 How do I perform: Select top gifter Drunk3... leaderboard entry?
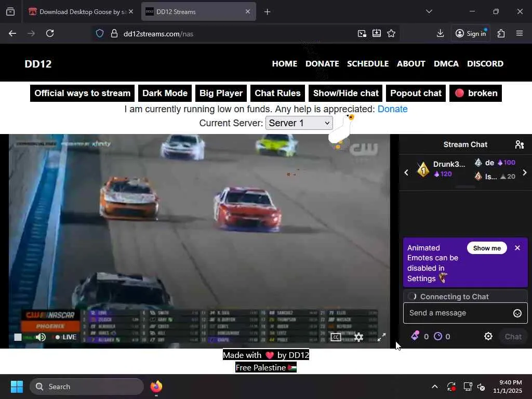pyautogui.click(x=442, y=169)
